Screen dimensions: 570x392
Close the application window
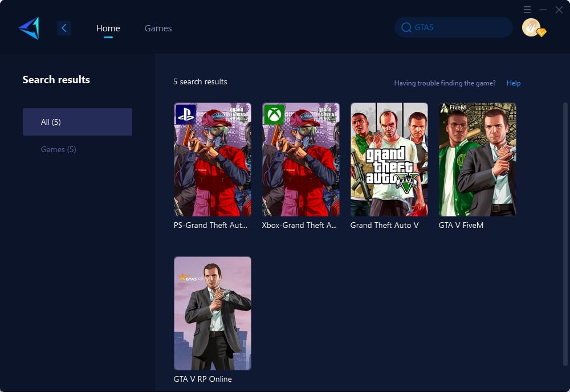559,10
